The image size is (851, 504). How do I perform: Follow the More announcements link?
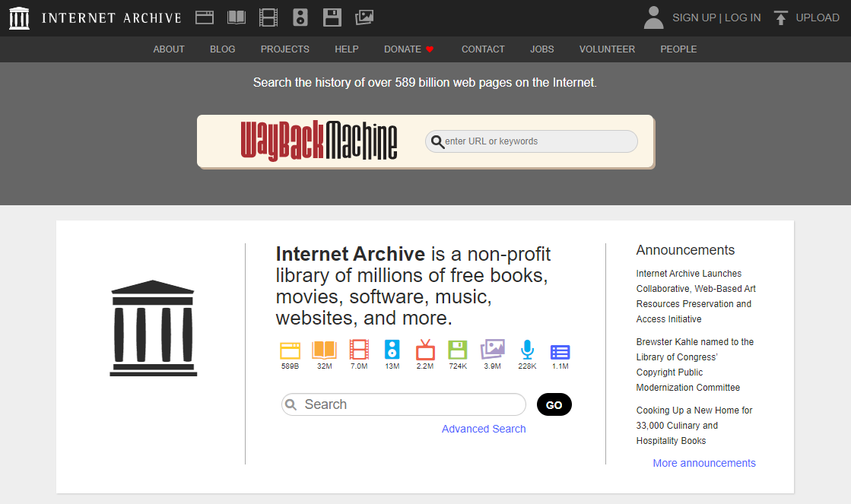[704, 463]
